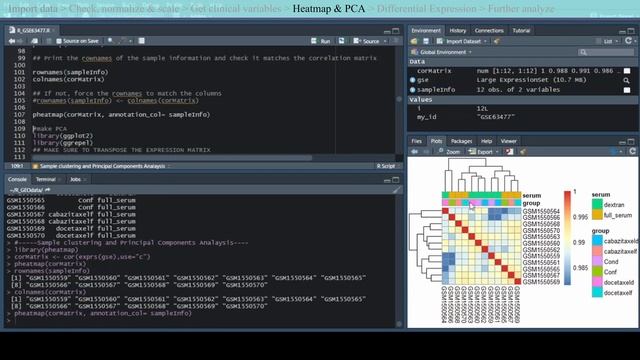Refresh the Environment pane
This screenshot has height=360, width=640.
(x=629, y=41)
